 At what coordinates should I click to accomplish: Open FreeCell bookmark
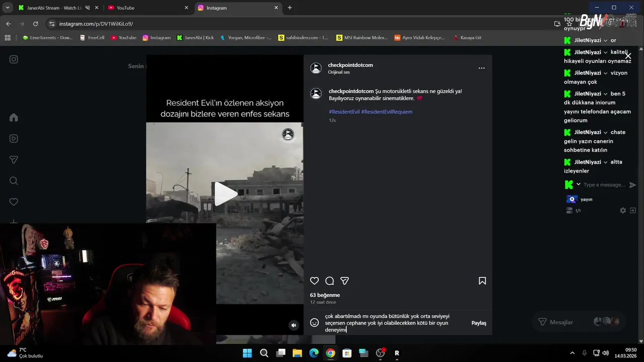pyautogui.click(x=92, y=38)
